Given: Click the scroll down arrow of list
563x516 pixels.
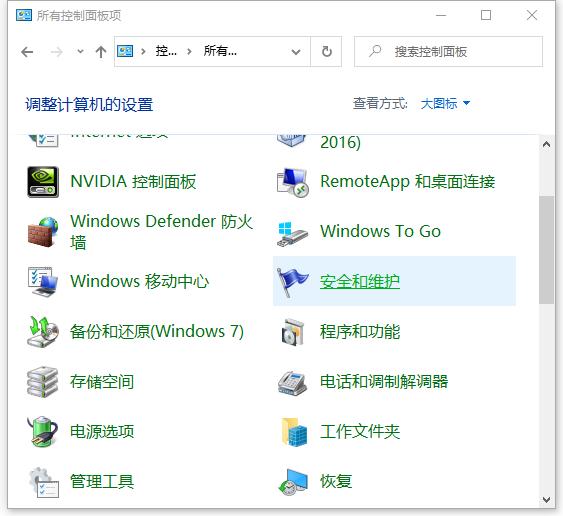Looking at the screenshot, I should (546, 499).
